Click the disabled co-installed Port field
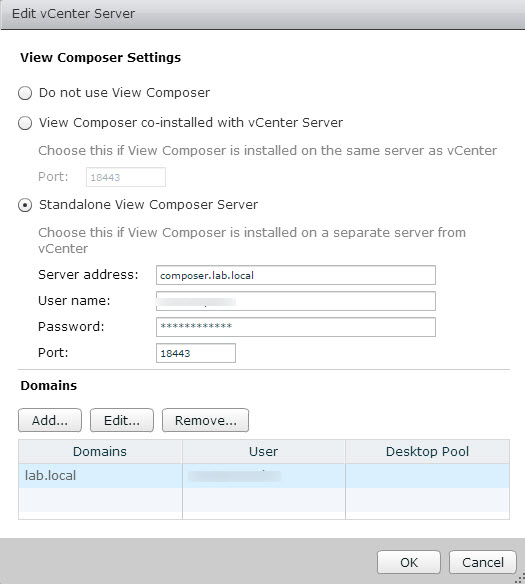525x584 pixels. pos(126,177)
